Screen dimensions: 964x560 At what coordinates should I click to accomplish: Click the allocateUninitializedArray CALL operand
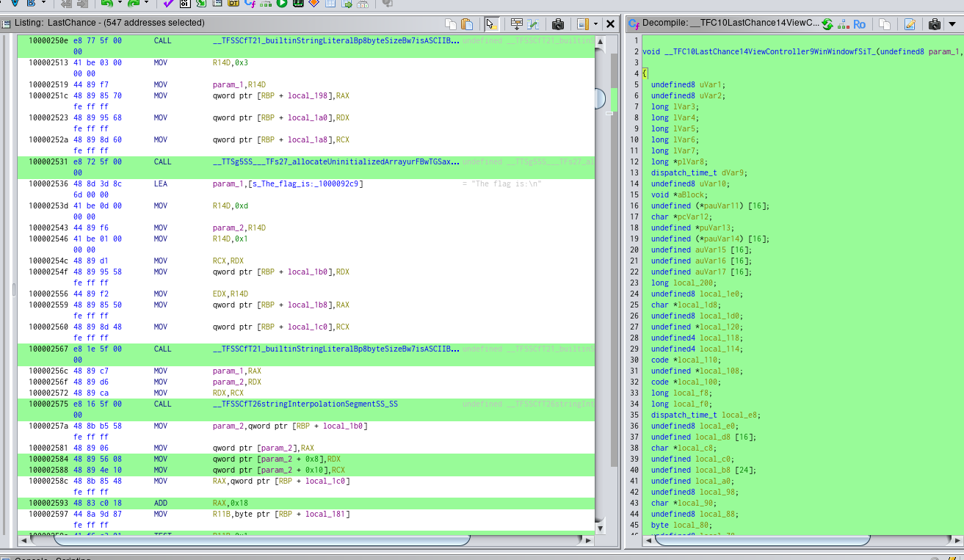pyautogui.click(x=336, y=161)
